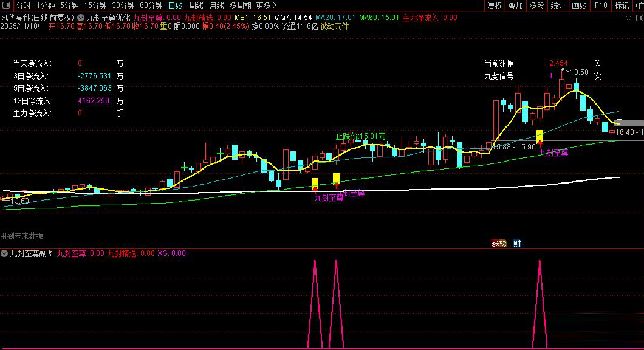Toggle the left panel layout icon
The width and height of the screenshot is (644, 350).
tap(5, 5)
